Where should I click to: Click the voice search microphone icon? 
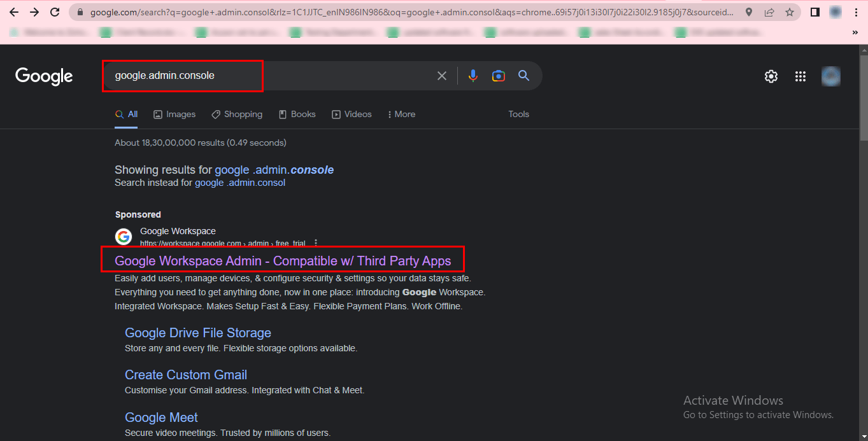coord(473,76)
